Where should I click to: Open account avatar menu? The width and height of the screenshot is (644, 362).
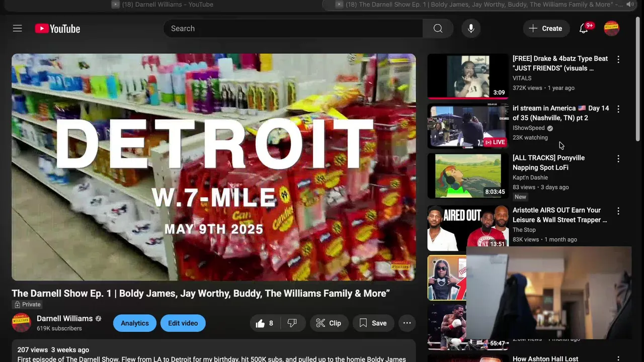tap(611, 29)
